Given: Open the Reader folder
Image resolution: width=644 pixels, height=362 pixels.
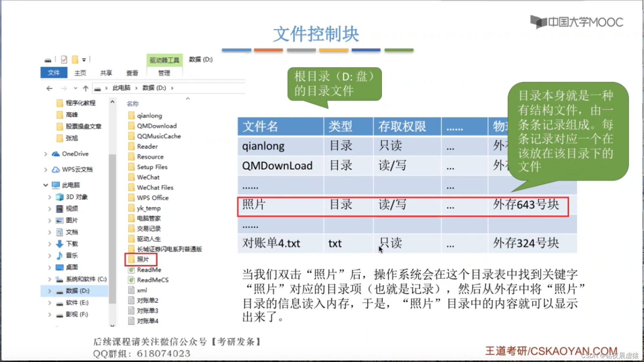Looking at the screenshot, I should [x=143, y=146].
